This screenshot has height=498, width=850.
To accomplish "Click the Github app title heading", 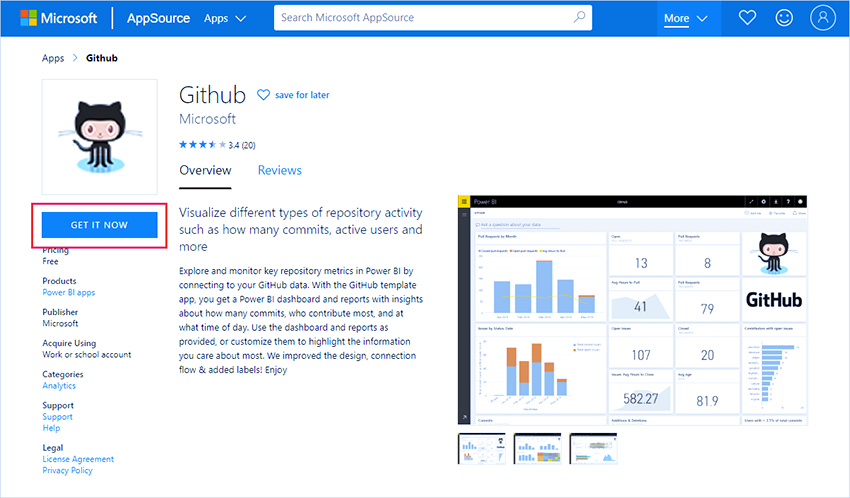I will point(212,95).
